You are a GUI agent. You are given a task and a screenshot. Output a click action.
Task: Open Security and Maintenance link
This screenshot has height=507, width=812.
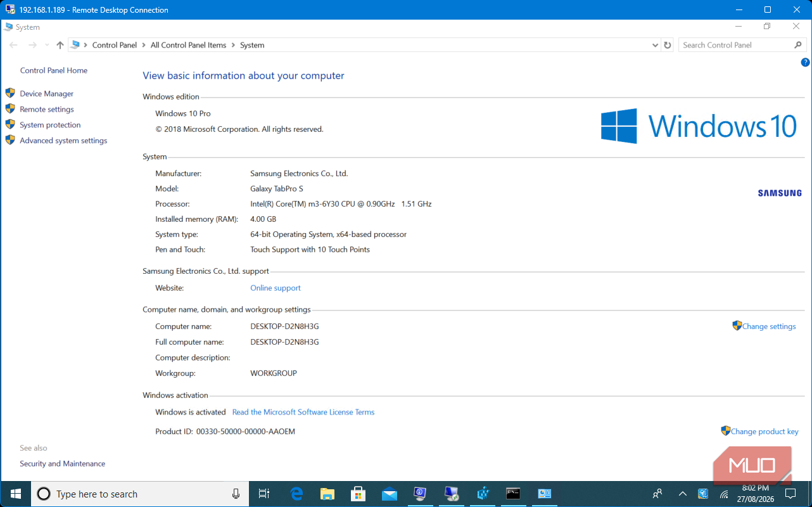tap(62, 464)
